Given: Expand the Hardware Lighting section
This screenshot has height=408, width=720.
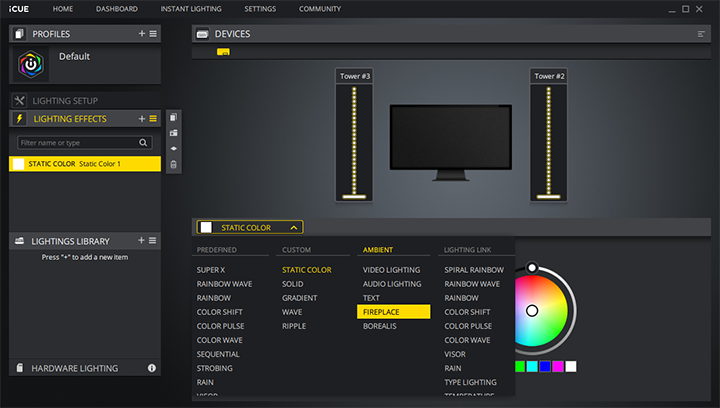Looking at the screenshot, I should 75,368.
